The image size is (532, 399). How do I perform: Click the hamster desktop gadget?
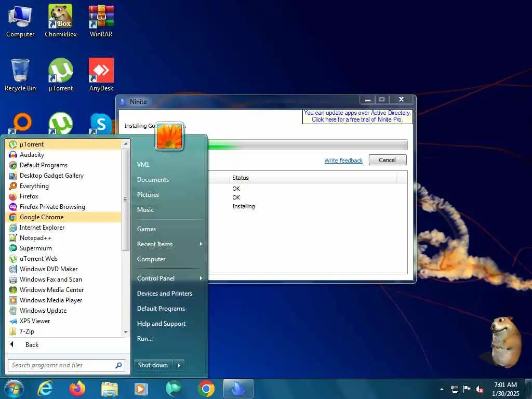click(x=505, y=342)
